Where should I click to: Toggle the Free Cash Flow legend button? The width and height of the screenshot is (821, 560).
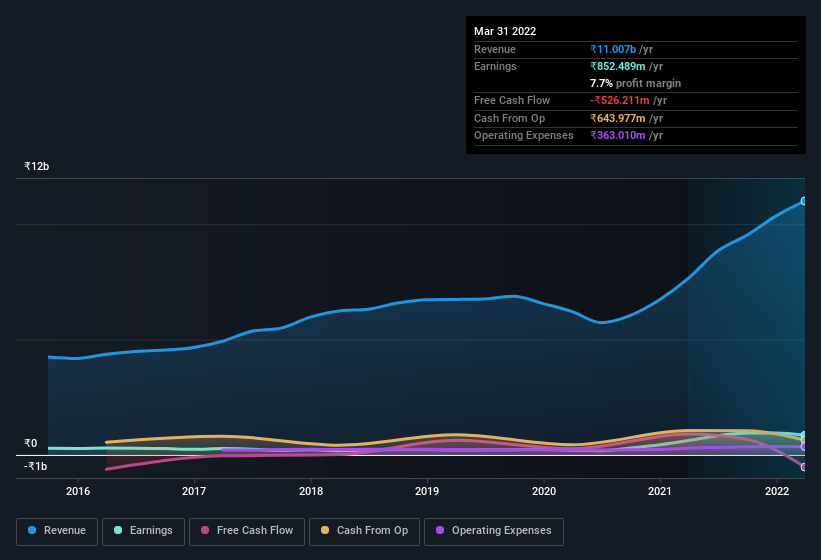[x=247, y=531]
